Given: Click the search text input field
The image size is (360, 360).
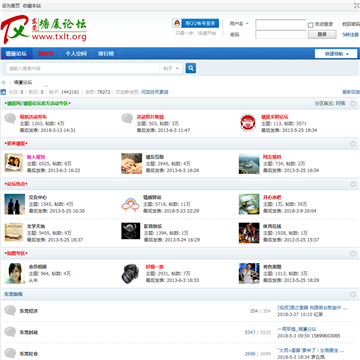Looking at the screenshot, I should click(83, 68).
